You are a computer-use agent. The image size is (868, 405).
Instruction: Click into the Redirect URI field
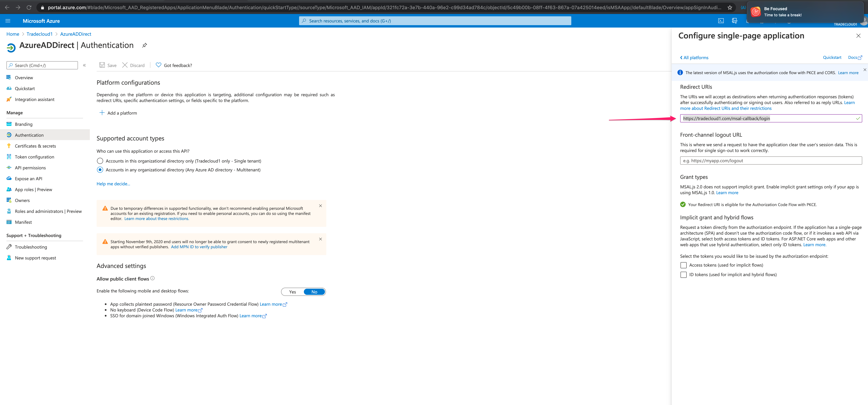(x=771, y=119)
